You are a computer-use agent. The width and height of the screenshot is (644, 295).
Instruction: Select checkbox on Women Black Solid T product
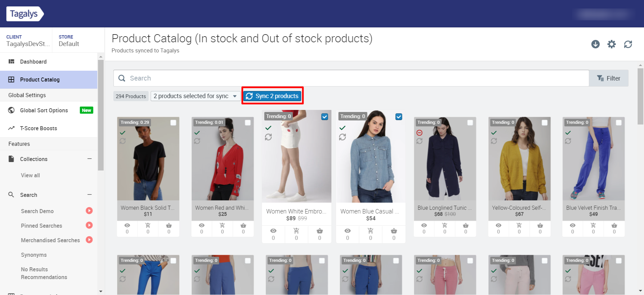(173, 122)
